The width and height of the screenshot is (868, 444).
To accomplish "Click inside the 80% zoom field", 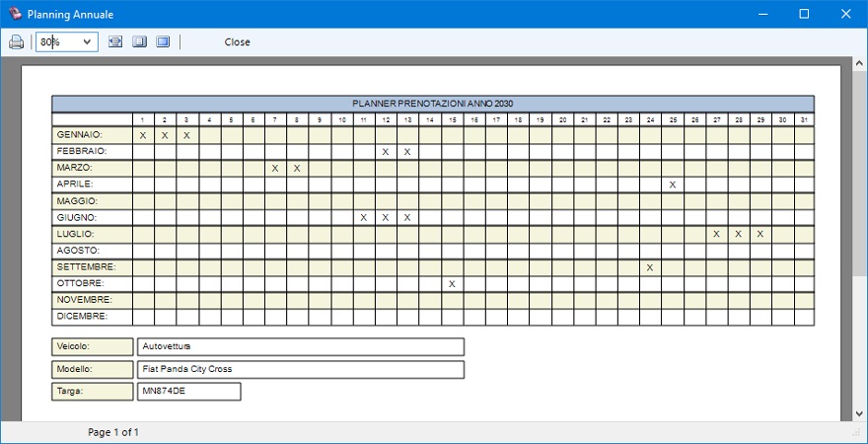I will (x=57, y=41).
